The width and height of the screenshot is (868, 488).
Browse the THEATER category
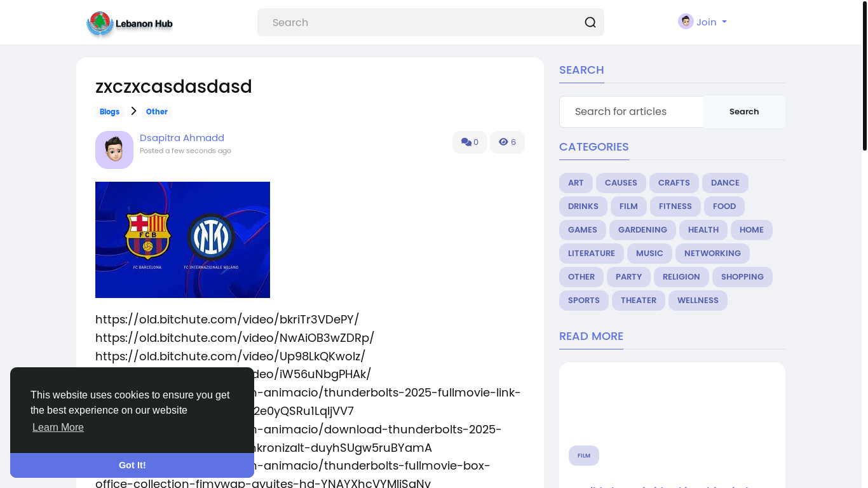click(x=638, y=301)
